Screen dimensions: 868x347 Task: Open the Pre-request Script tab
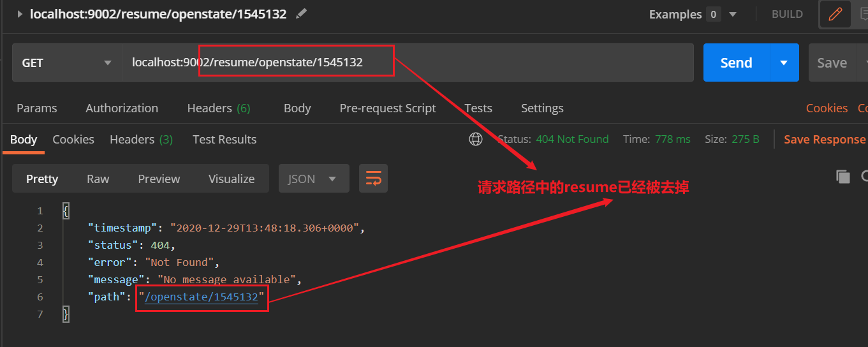pyautogui.click(x=388, y=108)
